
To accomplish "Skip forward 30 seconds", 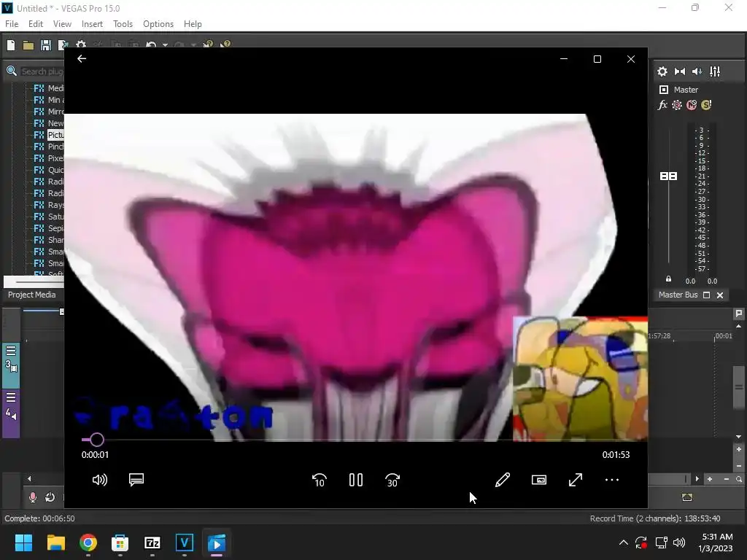I will pyautogui.click(x=392, y=480).
